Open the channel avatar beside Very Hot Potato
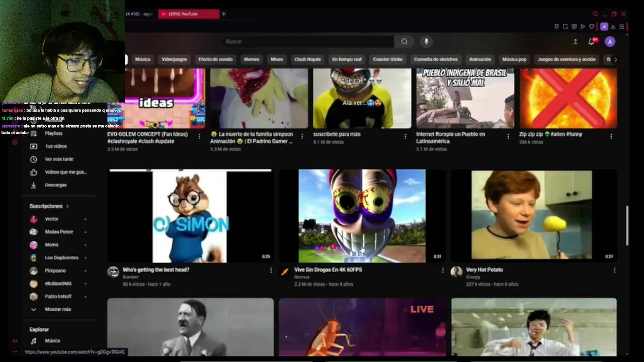The width and height of the screenshot is (644, 362). (456, 272)
